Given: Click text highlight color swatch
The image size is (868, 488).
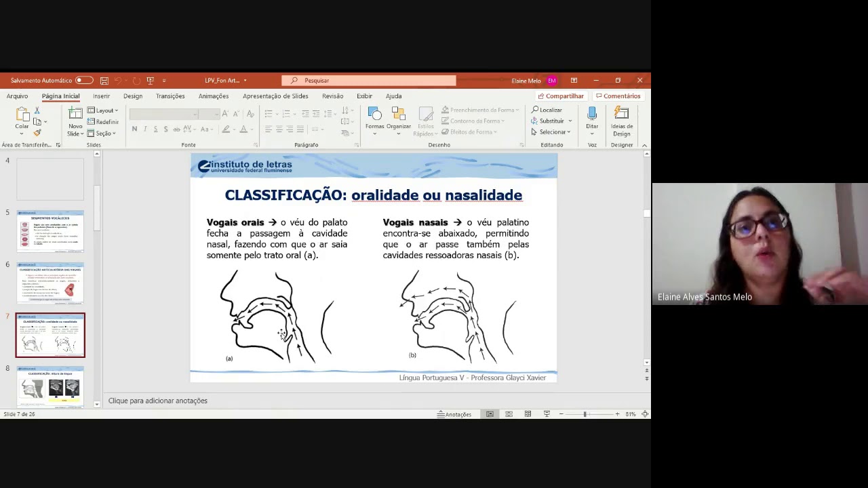Looking at the screenshot, I should [x=226, y=129].
